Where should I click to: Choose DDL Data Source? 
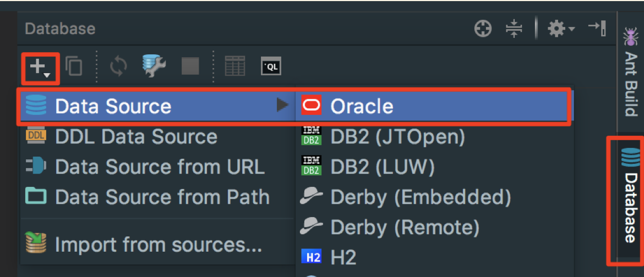158,137
